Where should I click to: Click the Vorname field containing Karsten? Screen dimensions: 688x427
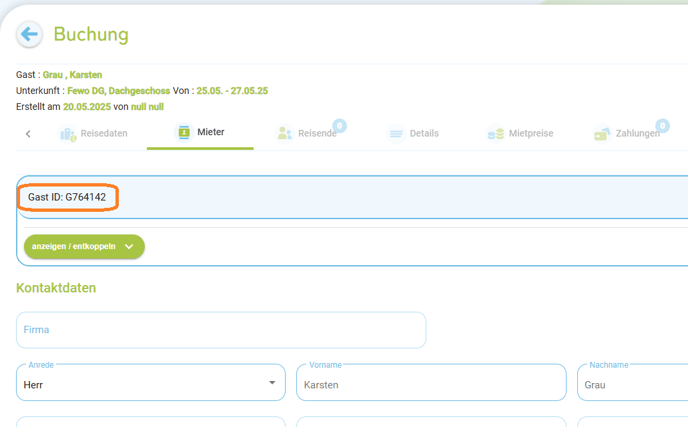[x=431, y=383]
